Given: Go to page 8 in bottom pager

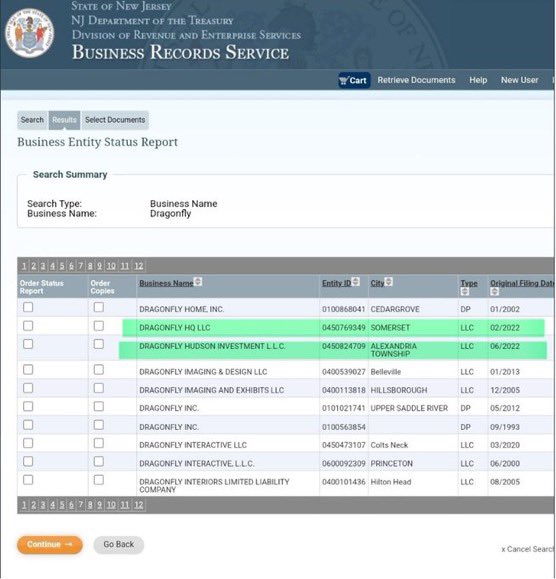Looking at the screenshot, I should [x=90, y=505].
